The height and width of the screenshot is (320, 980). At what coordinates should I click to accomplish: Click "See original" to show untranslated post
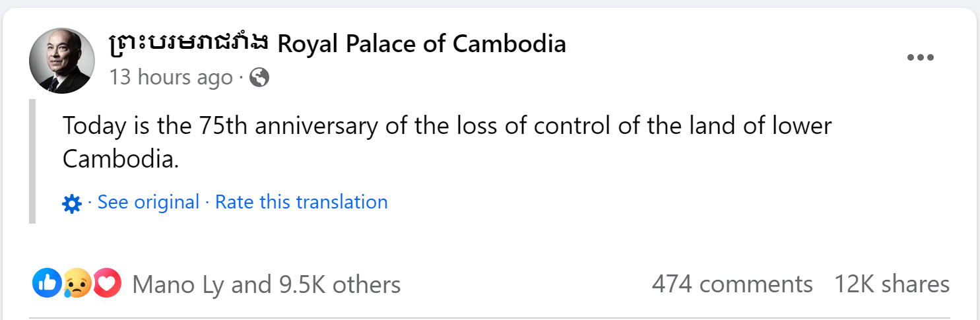148,202
